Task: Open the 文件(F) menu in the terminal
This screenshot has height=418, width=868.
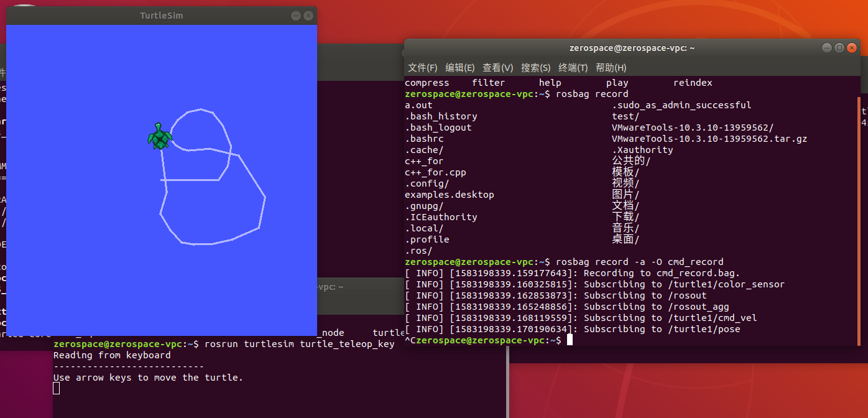Action: coord(422,67)
